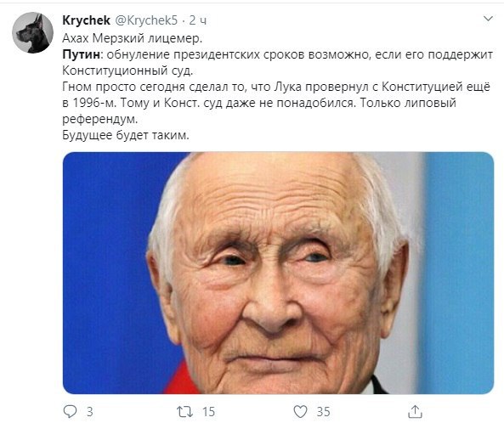Viewport: 504px width, 423px height.
Task: Open the attached photo of elderly man
Action: 278,273
